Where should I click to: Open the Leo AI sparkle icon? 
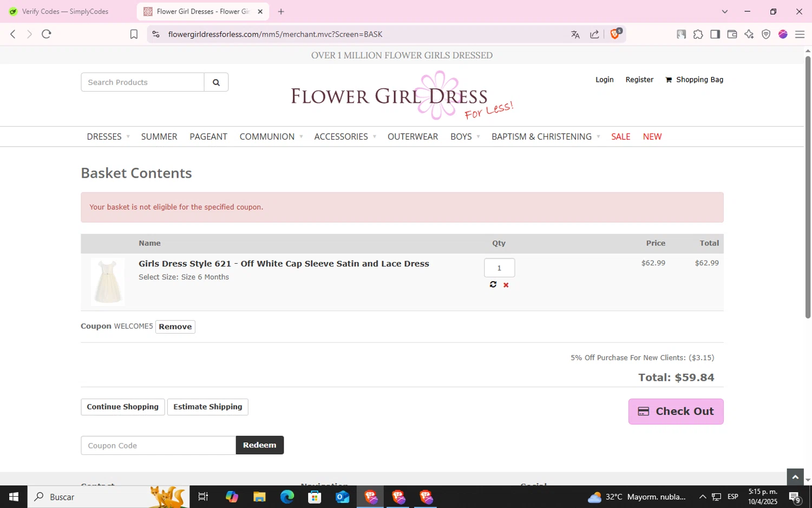[x=749, y=34]
